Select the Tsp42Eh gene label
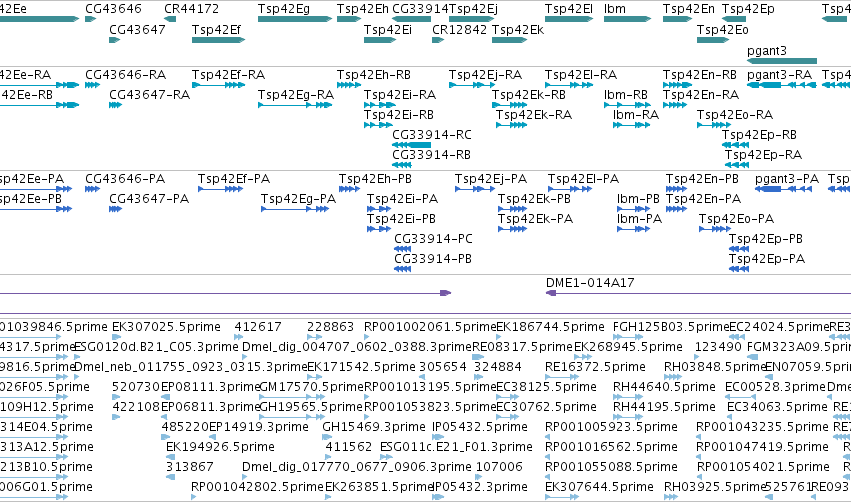 tap(363, 9)
